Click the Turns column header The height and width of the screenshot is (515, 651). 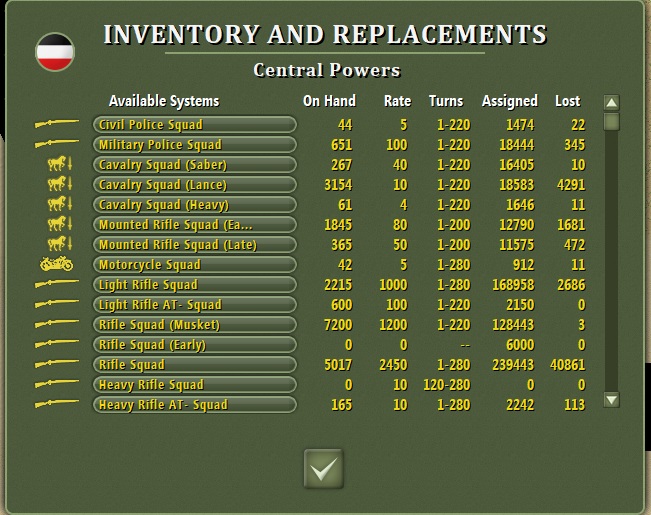[x=446, y=101]
